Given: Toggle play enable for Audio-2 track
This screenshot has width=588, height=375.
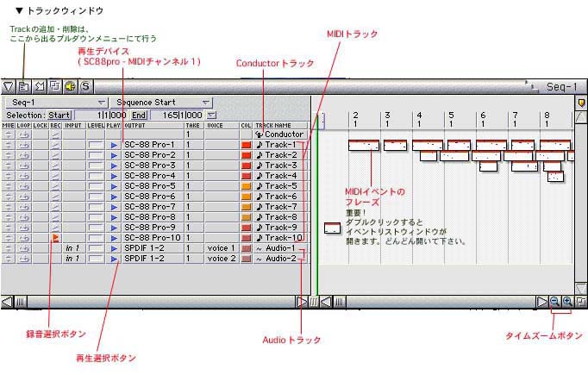Looking at the screenshot, I should click(x=115, y=258).
